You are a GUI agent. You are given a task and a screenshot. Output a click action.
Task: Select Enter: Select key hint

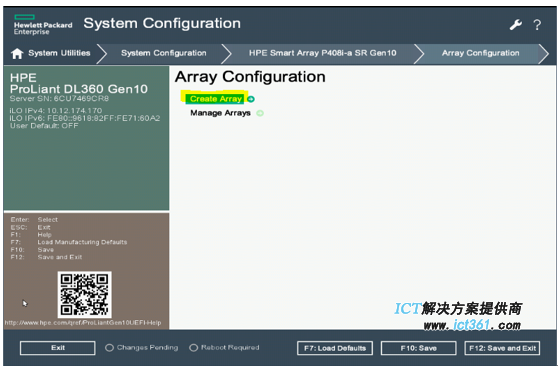34,220
